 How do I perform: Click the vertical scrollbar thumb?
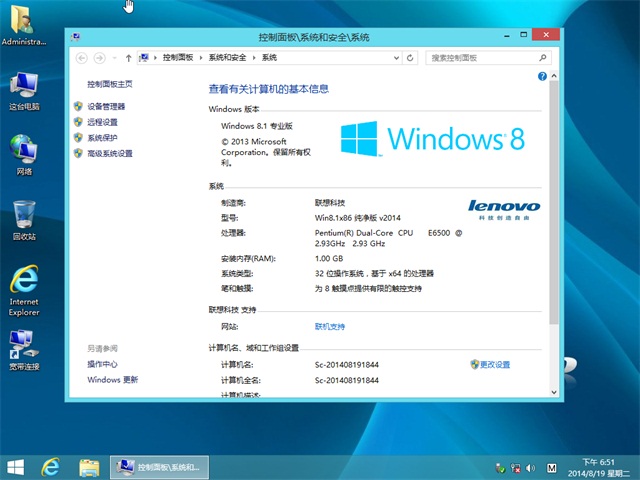click(554, 202)
